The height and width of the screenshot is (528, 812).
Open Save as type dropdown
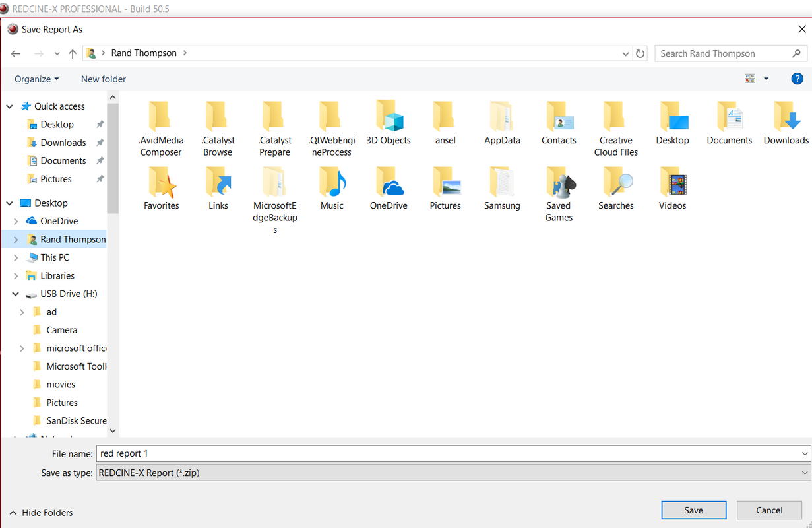point(805,473)
